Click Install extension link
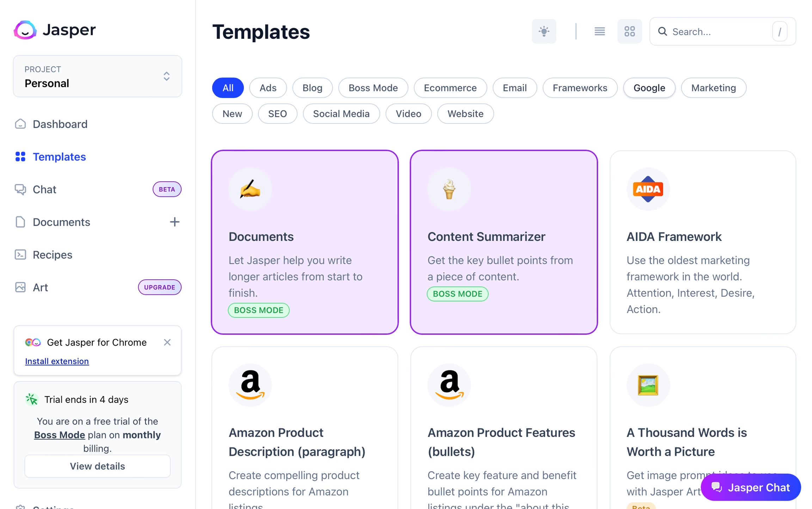The width and height of the screenshot is (812, 509). [57, 361]
